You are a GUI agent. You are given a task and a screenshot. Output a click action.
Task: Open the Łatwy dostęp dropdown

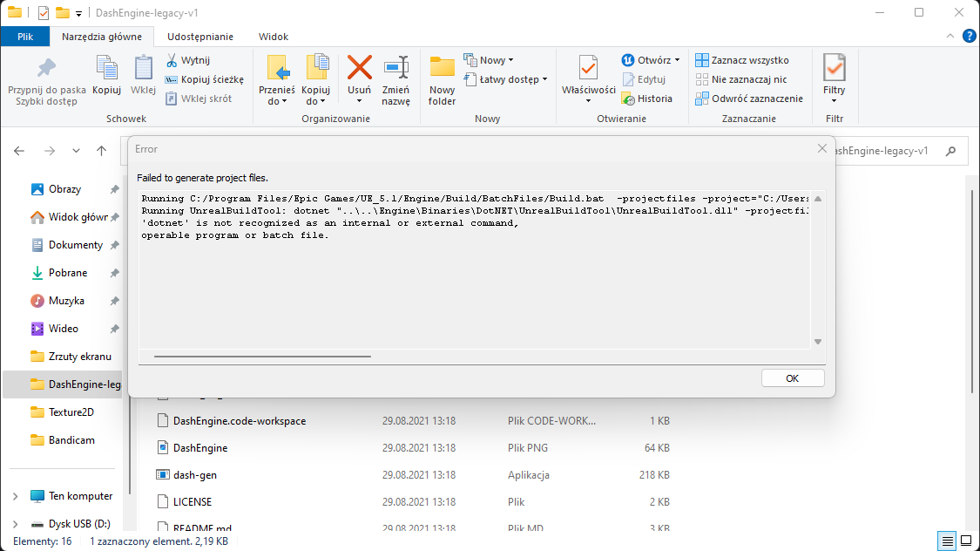[x=506, y=79]
